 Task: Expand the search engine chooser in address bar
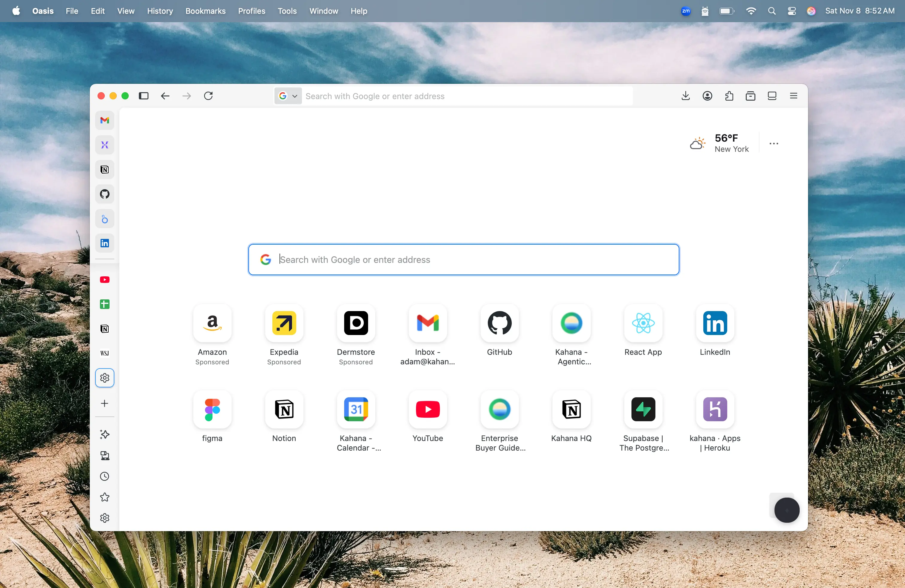[x=294, y=96]
